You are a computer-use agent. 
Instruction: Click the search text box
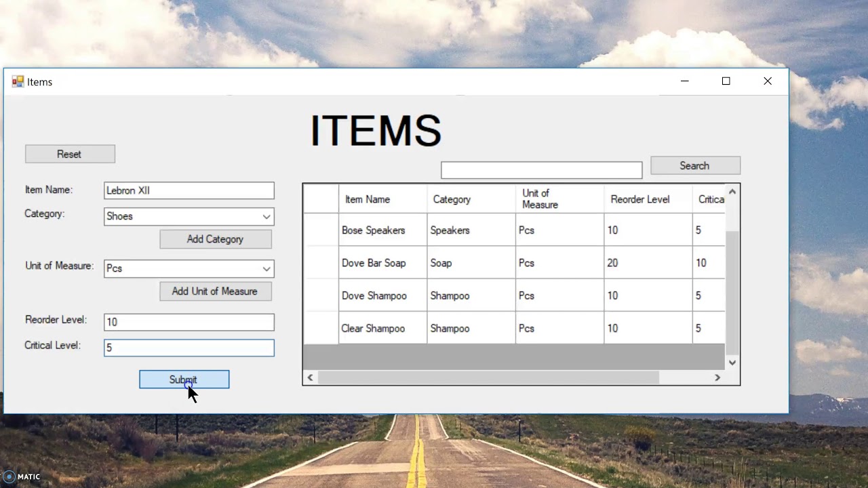pos(541,170)
